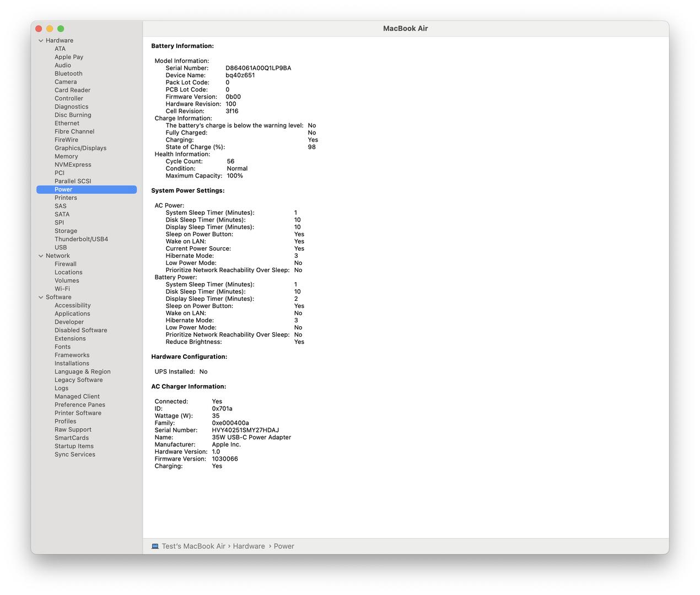Show Graphics/Displays information
This screenshot has width=700, height=595.
(80, 148)
